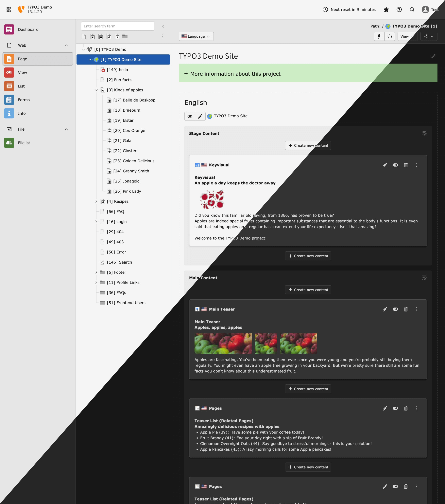Click the bookmarks star icon
This screenshot has width=445, height=504.
tap(386, 10)
